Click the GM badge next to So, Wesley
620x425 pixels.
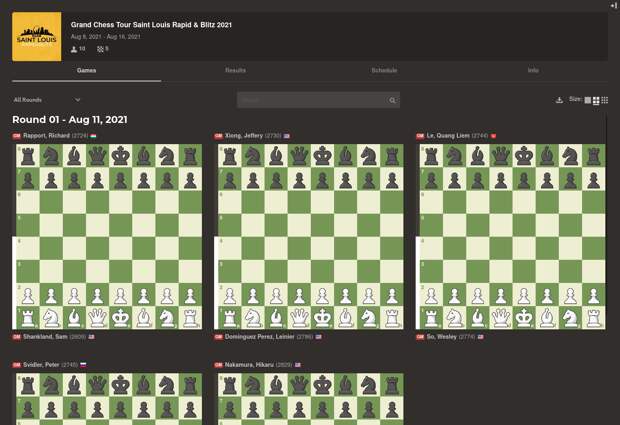[x=420, y=337]
